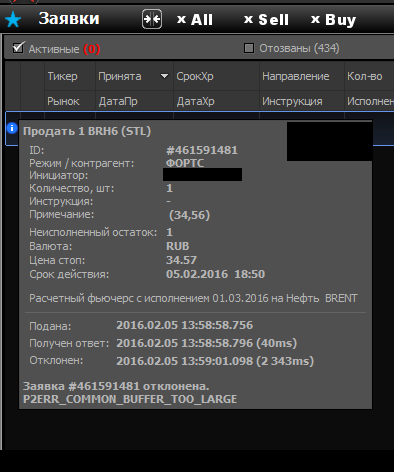Click the Направление column header

(x=296, y=76)
